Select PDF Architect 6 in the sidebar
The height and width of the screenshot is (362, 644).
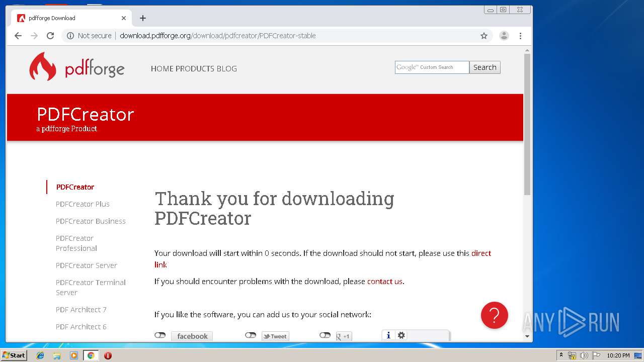81,327
